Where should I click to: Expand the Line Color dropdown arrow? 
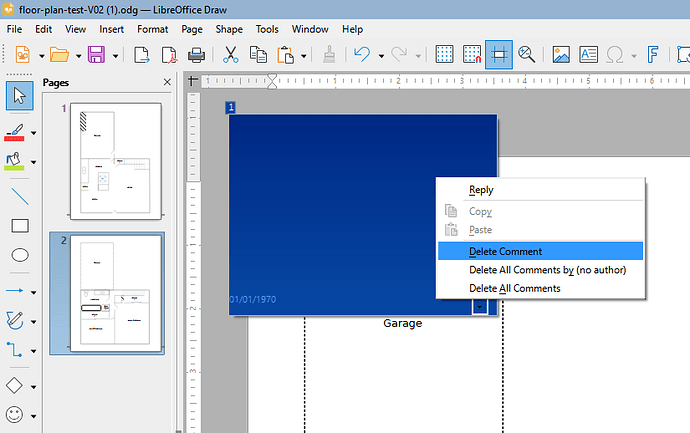click(33, 133)
